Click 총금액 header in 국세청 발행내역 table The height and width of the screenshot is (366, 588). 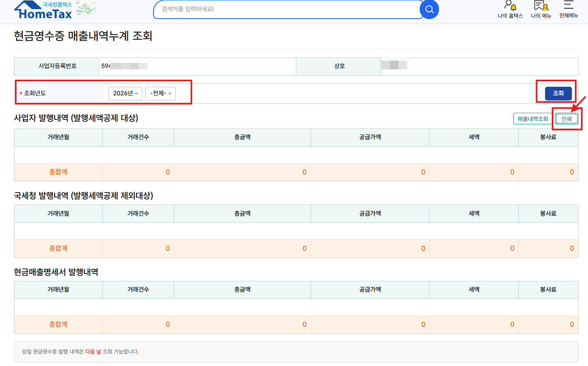[242, 214]
